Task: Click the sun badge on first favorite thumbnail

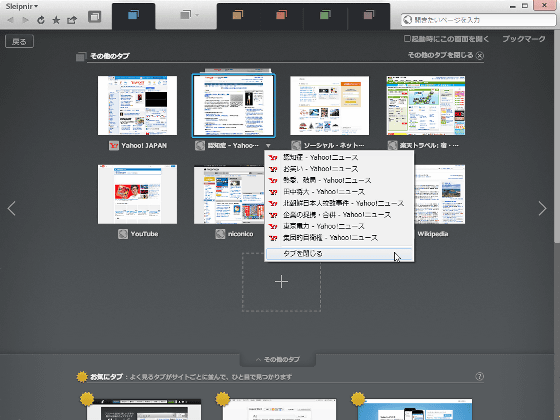Action: pos(87,399)
